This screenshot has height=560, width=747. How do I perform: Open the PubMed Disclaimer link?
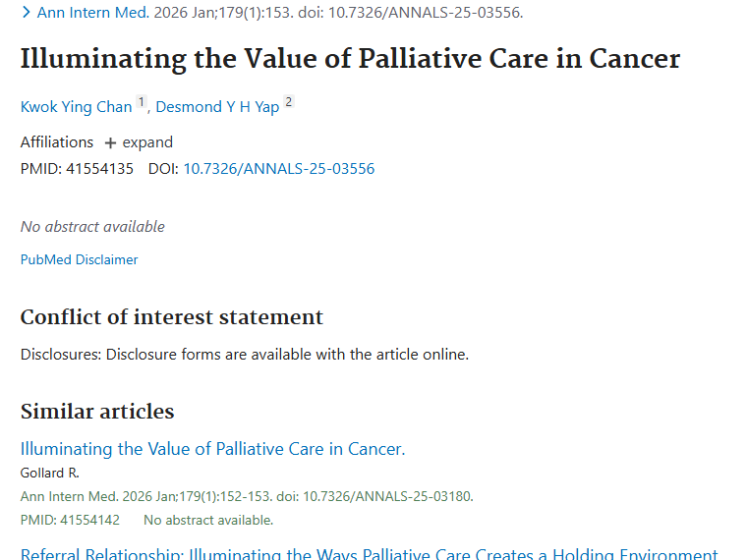click(x=79, y=259)
